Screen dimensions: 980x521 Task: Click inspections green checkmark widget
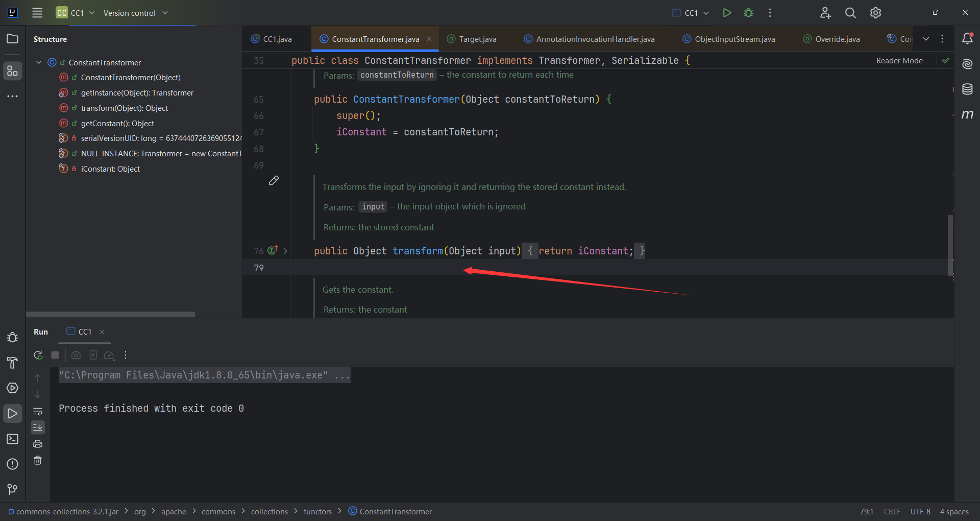(x=945, y=60)
